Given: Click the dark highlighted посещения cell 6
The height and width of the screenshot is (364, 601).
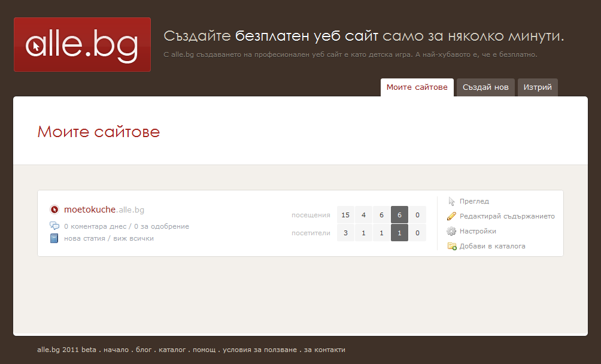Looking at the screenshot, I should (x=399, y=215).
